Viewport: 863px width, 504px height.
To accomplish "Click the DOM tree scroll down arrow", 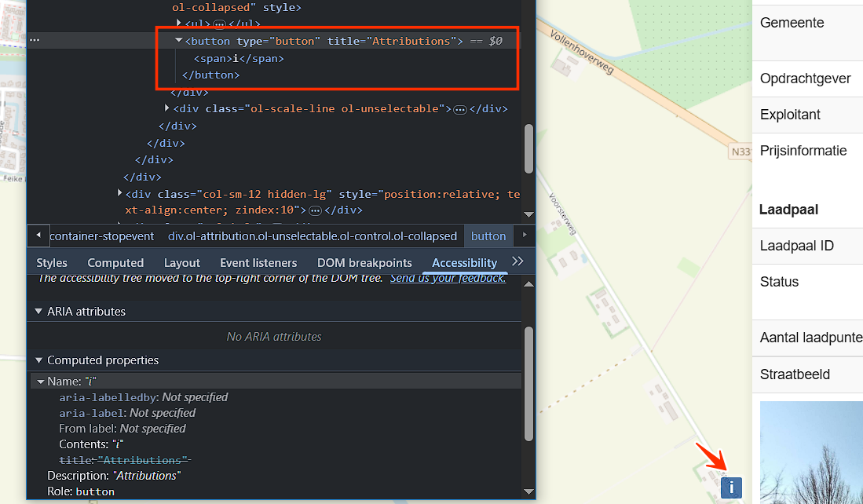I will click(528, 214).
